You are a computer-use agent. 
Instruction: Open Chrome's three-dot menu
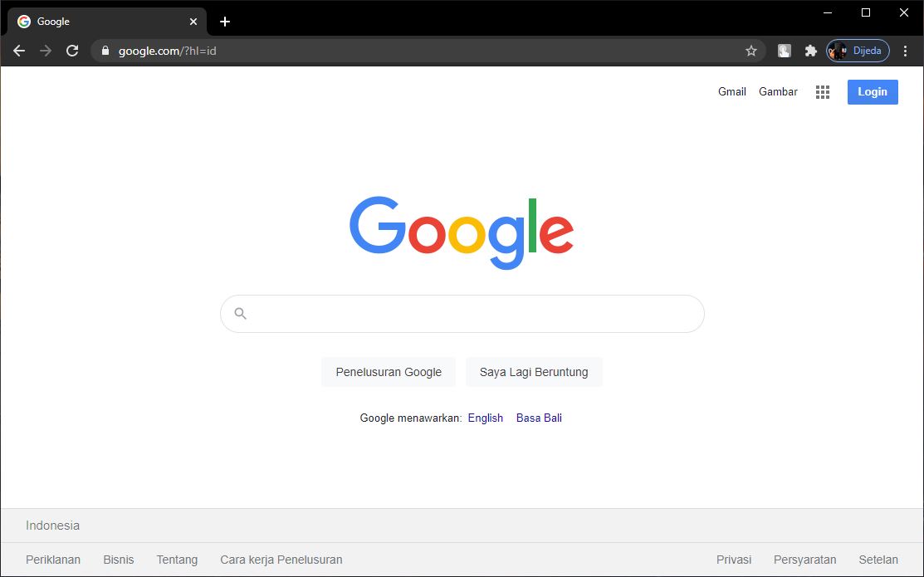click(906, 51)
